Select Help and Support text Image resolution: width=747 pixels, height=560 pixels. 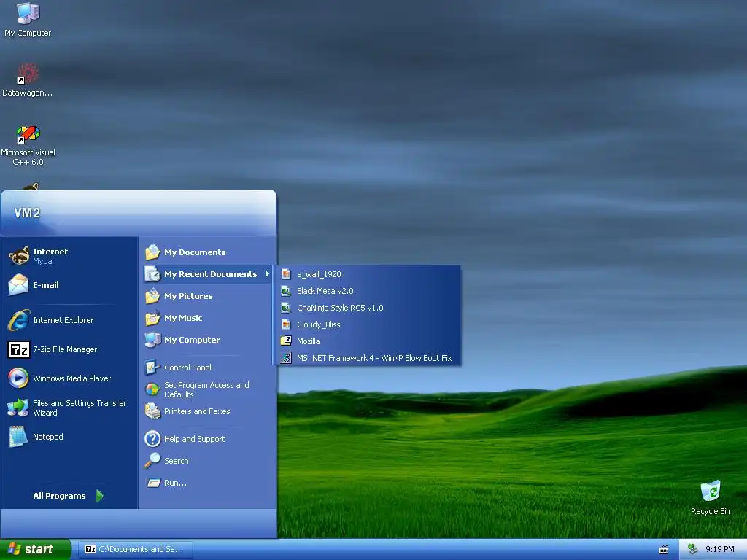194,439
